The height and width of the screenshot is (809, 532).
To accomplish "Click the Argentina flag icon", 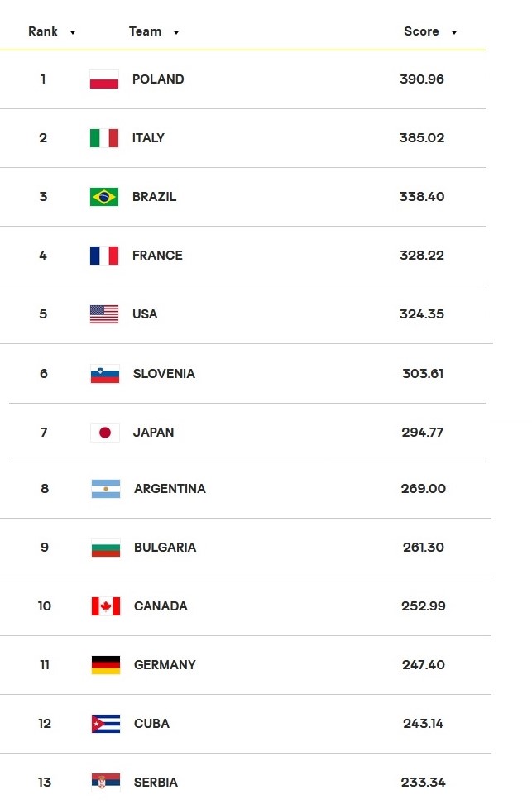I will coord(105,489).
